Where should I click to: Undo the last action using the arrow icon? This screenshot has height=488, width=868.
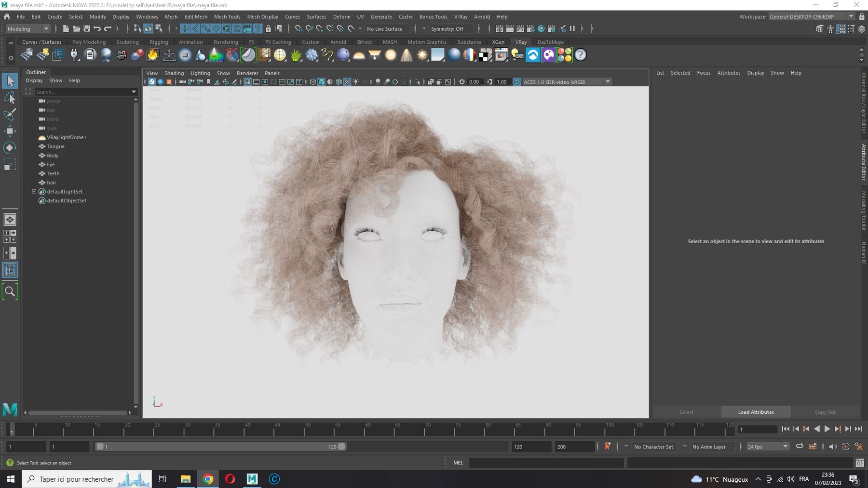[x=97, y=28]
